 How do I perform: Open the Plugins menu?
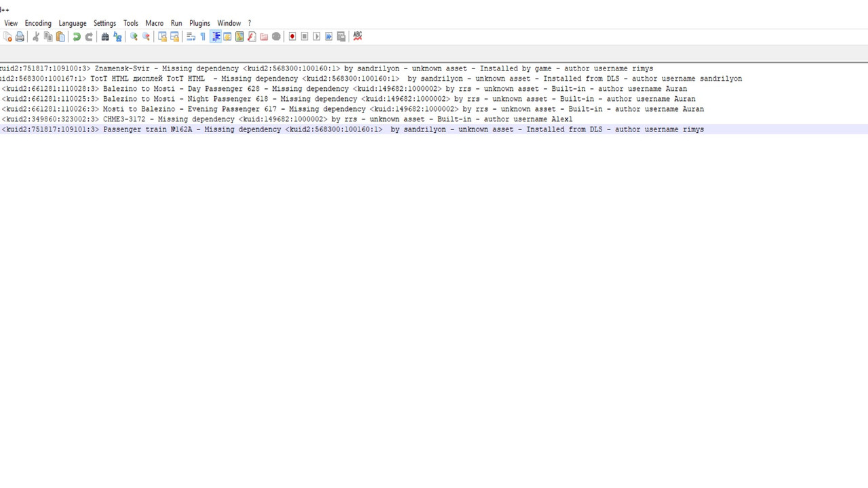point(199,23)
